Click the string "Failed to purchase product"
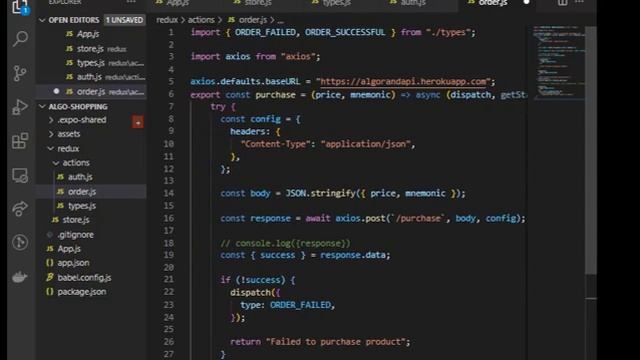640x360 pixels. 336,342
